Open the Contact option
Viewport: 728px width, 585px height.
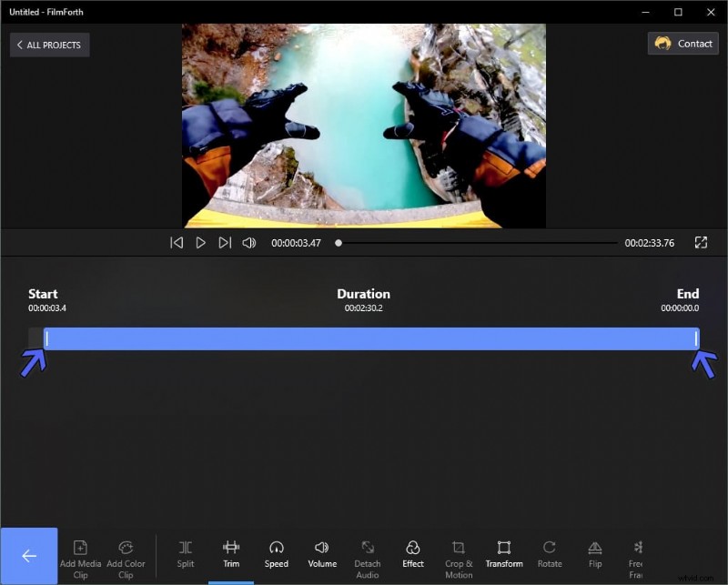(682, 43)
